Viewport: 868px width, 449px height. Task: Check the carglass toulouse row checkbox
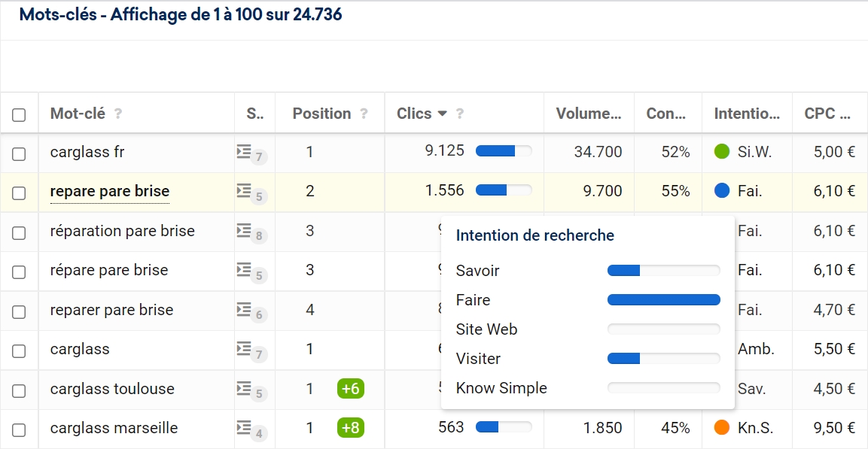click(x=19, y=391)
